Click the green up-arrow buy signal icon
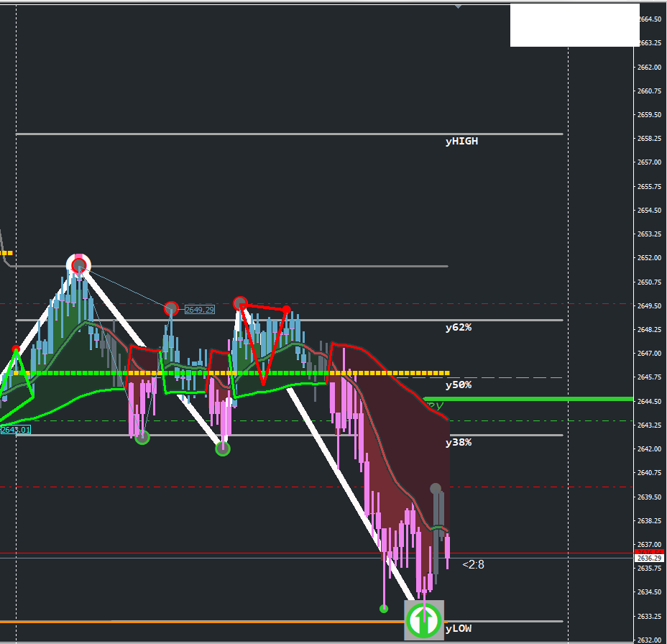Screen dimensions: 667x644 423,620
